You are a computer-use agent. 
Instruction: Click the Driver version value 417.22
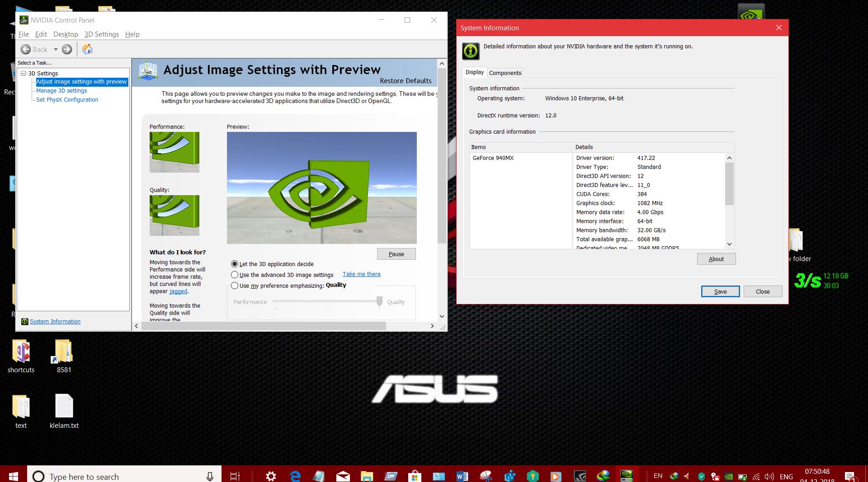pos(646,158)
